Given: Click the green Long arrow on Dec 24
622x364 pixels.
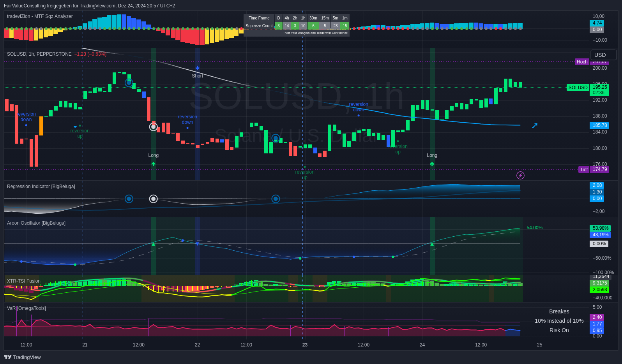Looking at the screenshot, I should pos(432,164).
